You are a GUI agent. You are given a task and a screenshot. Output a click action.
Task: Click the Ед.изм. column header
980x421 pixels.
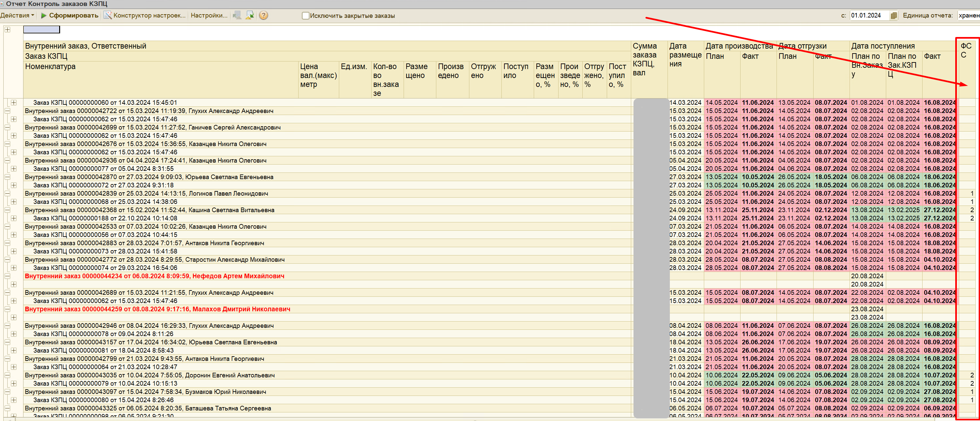pyautogui.click(x=355, y=80)
